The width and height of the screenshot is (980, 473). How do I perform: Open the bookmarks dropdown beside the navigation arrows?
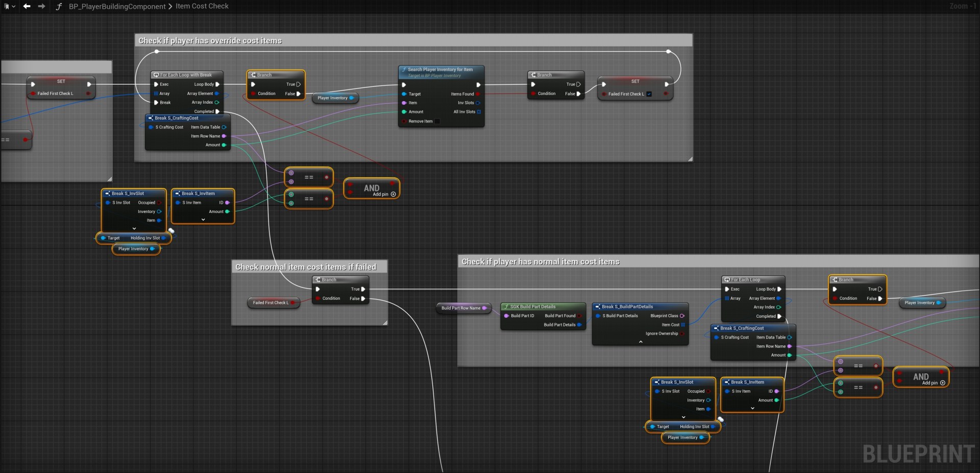(x=9, y=6)
